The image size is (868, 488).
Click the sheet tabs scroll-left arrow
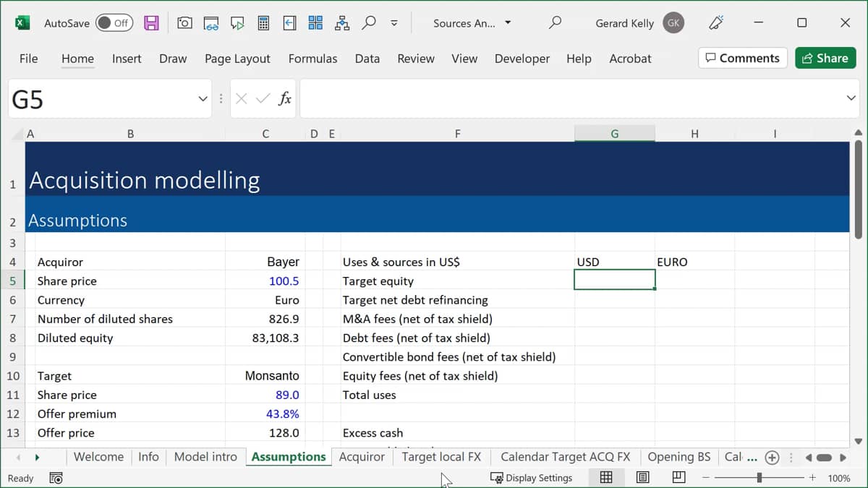point(18,457)
